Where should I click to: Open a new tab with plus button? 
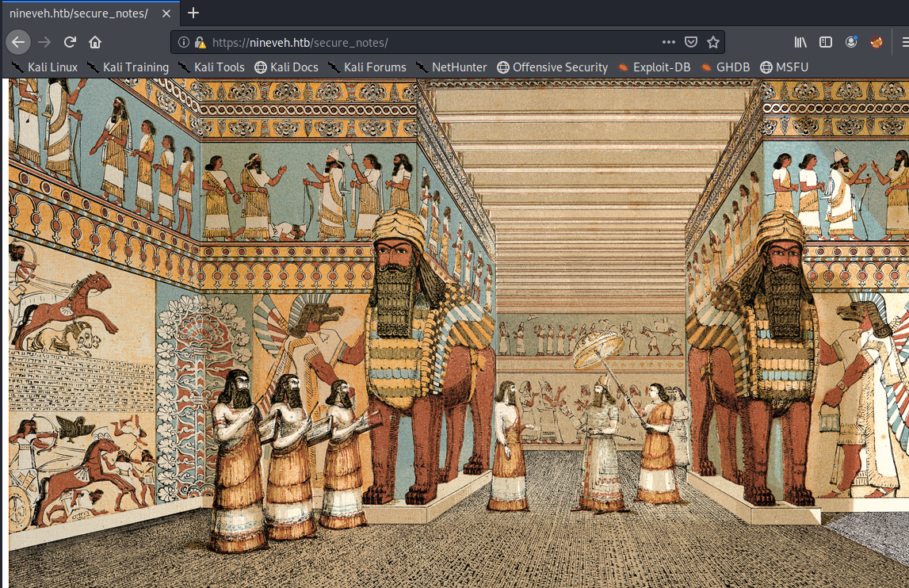click(193, 13)
